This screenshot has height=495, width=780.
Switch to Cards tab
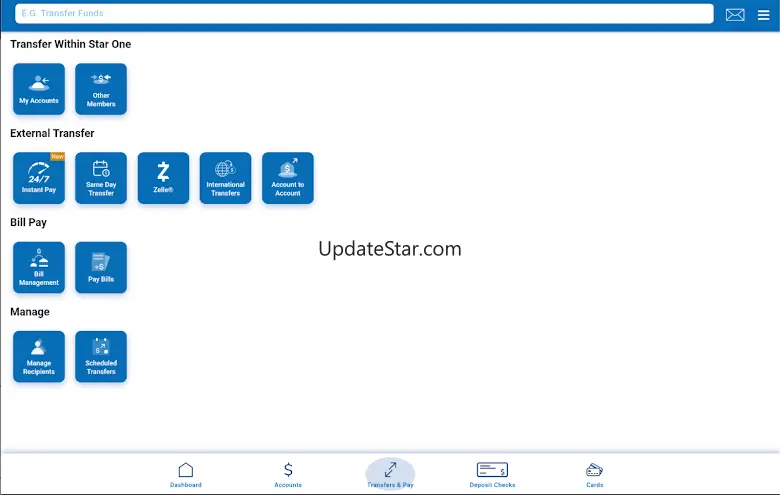(594, 475)
